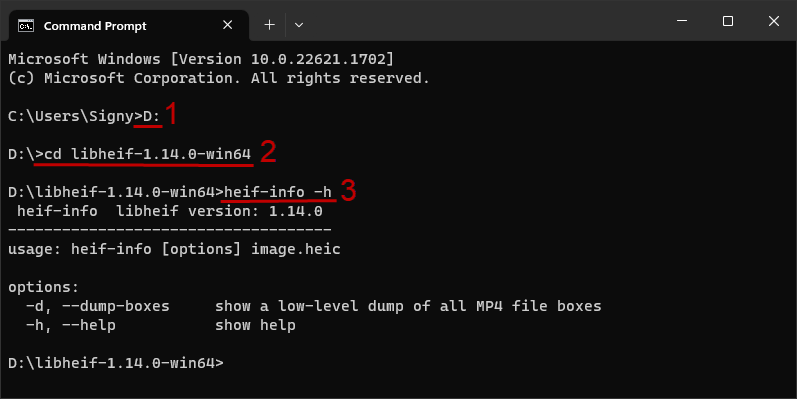Click the empty prompt at the bottom
The width and height of the screenshot is (797, 399).
pyautogui.click(x=116, y=363)
